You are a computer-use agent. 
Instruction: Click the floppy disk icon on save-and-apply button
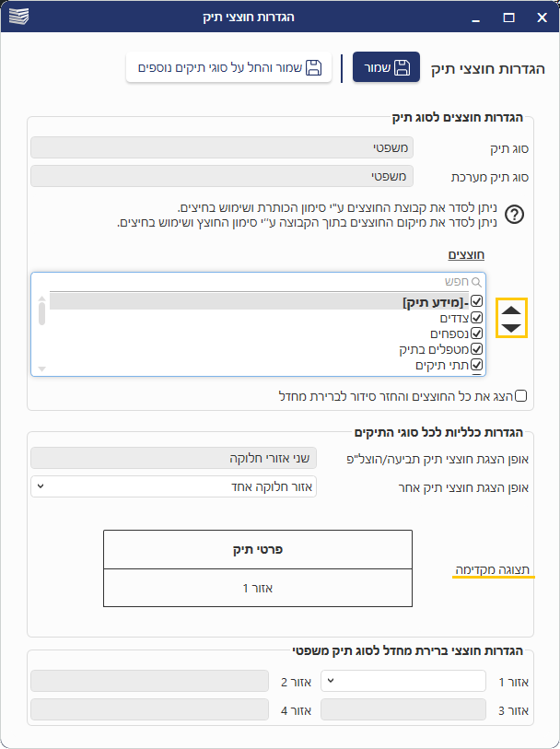click(313, 67)
